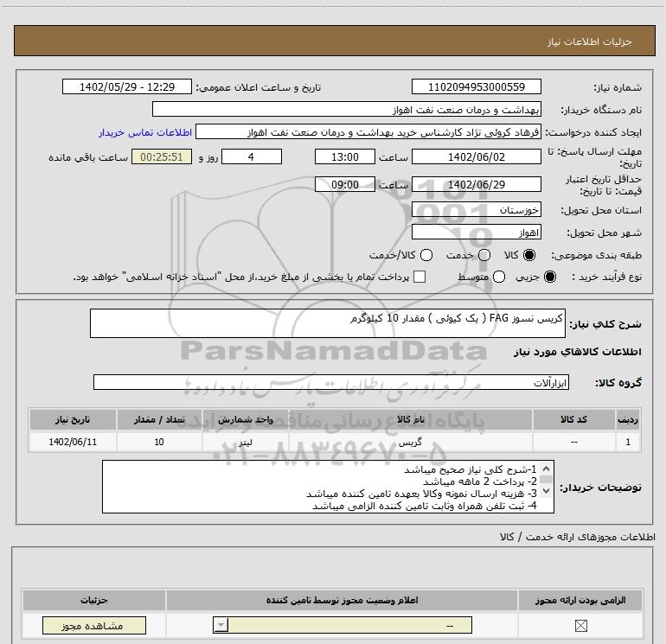The width and height of the screenshot is (666, 644).
Task: Select the کالا radio button
Action: tap(529, 255)
